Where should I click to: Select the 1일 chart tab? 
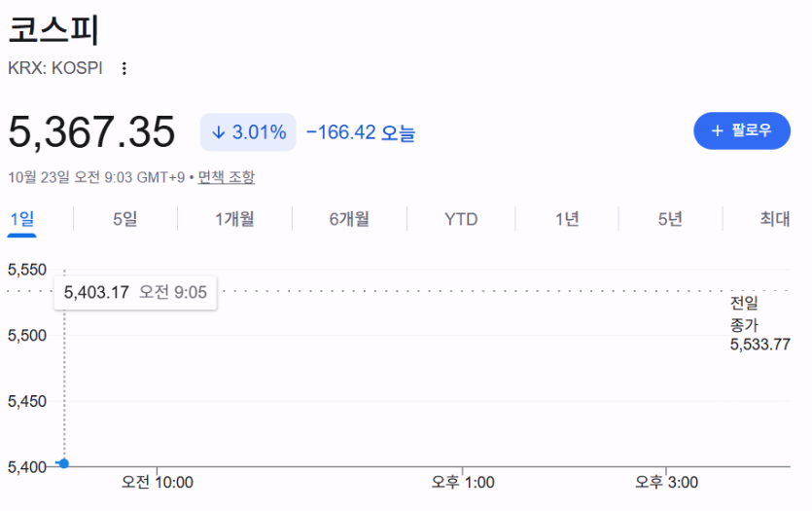[x=21, y=219]
